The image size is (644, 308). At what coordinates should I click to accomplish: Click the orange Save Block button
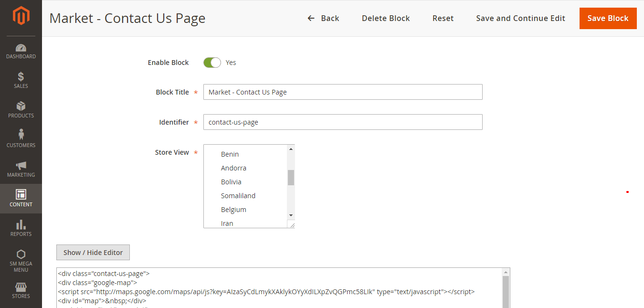[x=608, y=18]
